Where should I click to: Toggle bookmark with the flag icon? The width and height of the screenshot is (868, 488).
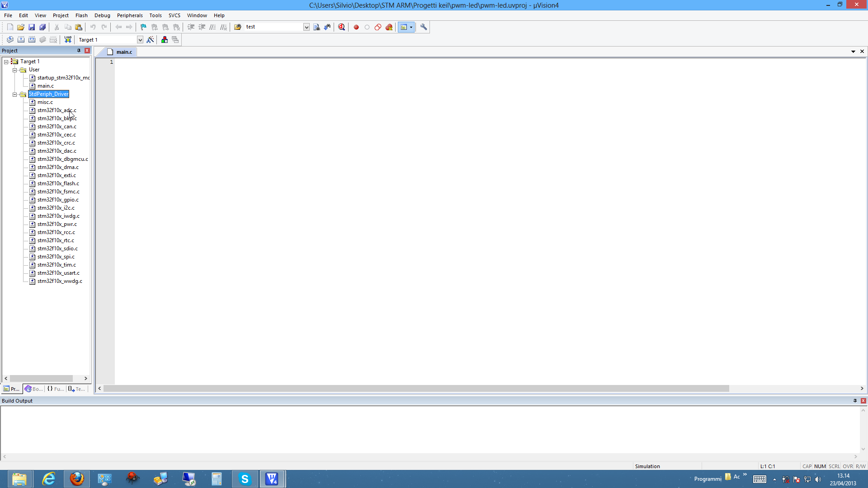(x=143, y=27)
